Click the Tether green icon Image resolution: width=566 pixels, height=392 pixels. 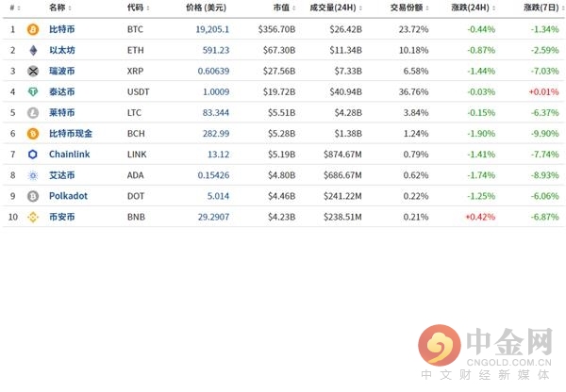coord(33,92)
